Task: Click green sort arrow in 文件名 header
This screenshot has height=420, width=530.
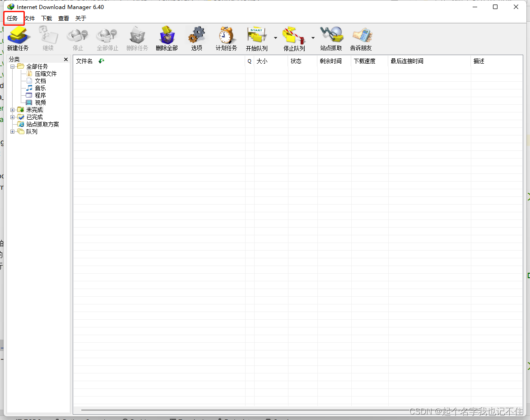Action: pos(101,61)
